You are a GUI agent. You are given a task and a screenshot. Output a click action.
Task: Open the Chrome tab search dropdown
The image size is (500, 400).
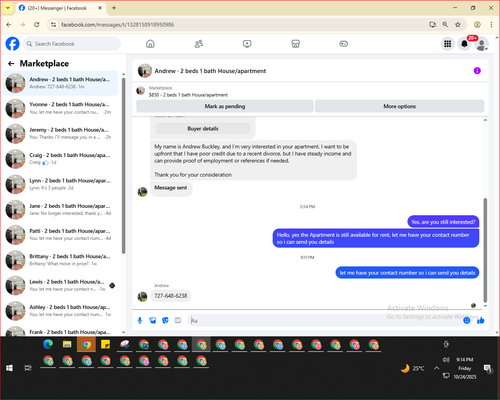point(8,8)
